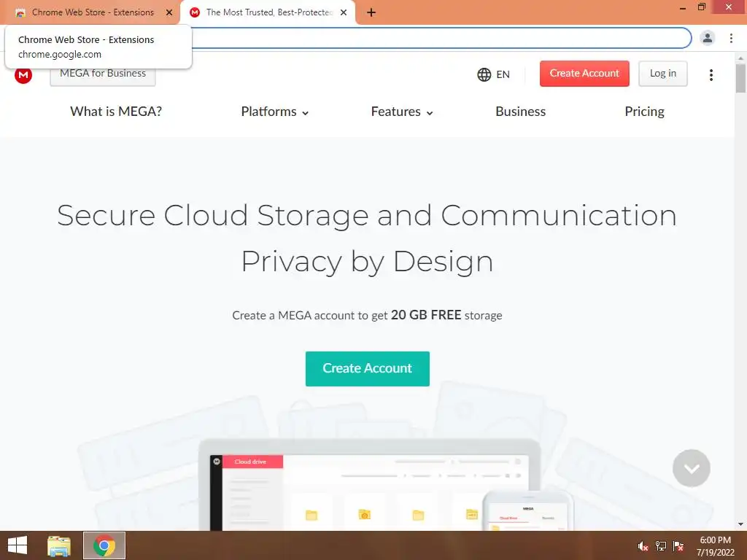Open Chrome's three-dot menu
The width and height of the screenshot is (747, 560).
731,38
